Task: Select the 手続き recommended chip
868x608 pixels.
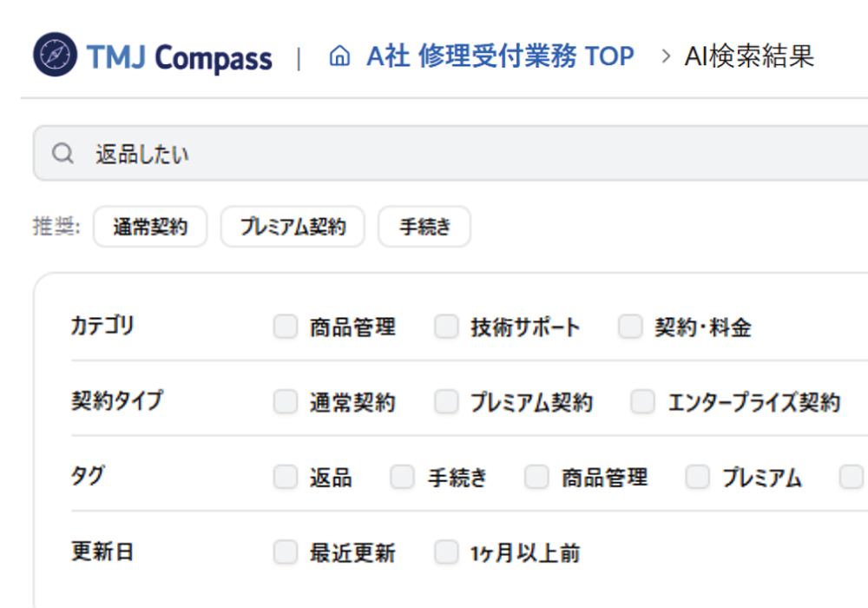Action: pyautogui.click(x=424, y=227)
